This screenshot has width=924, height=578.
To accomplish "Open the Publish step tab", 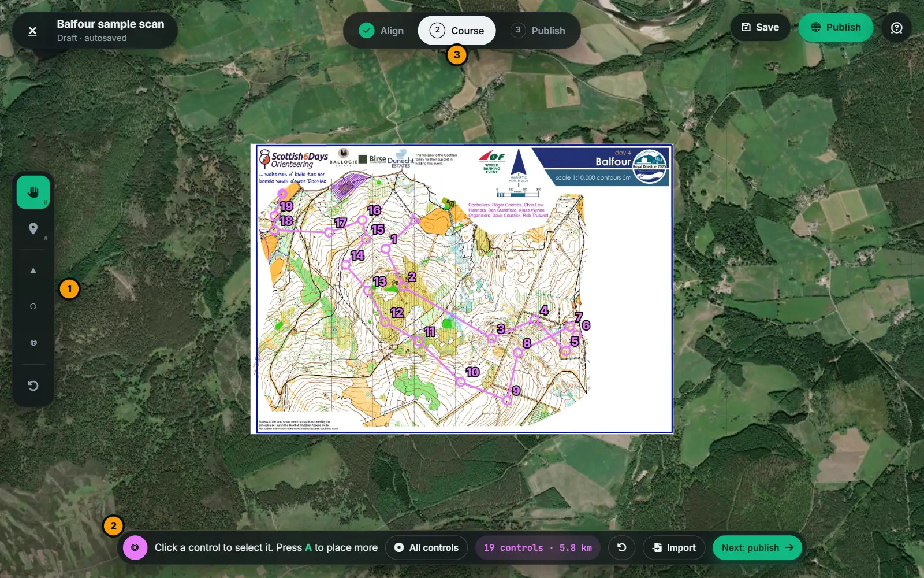I will coord(538,31).
